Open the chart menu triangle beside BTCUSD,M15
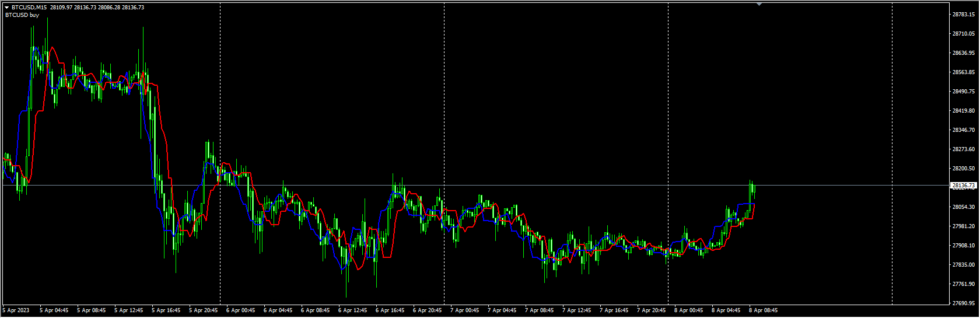Screen dimensions: 980x318 [7, 8]
